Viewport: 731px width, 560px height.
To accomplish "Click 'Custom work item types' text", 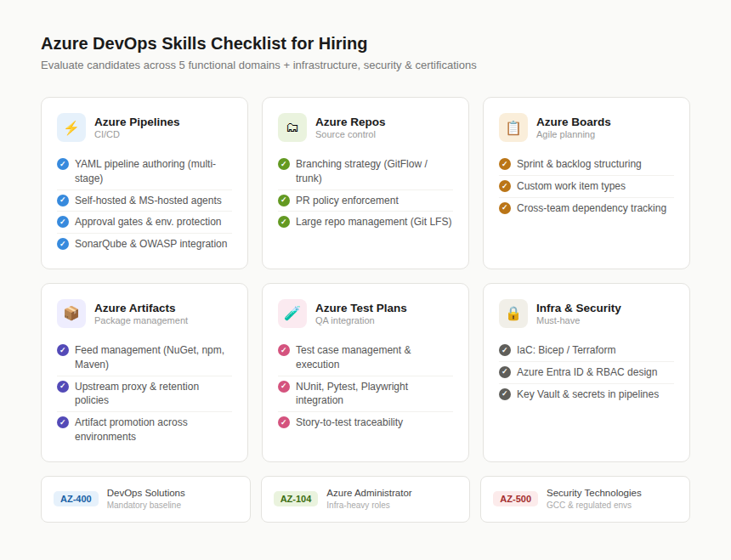I will pos(571,186).
